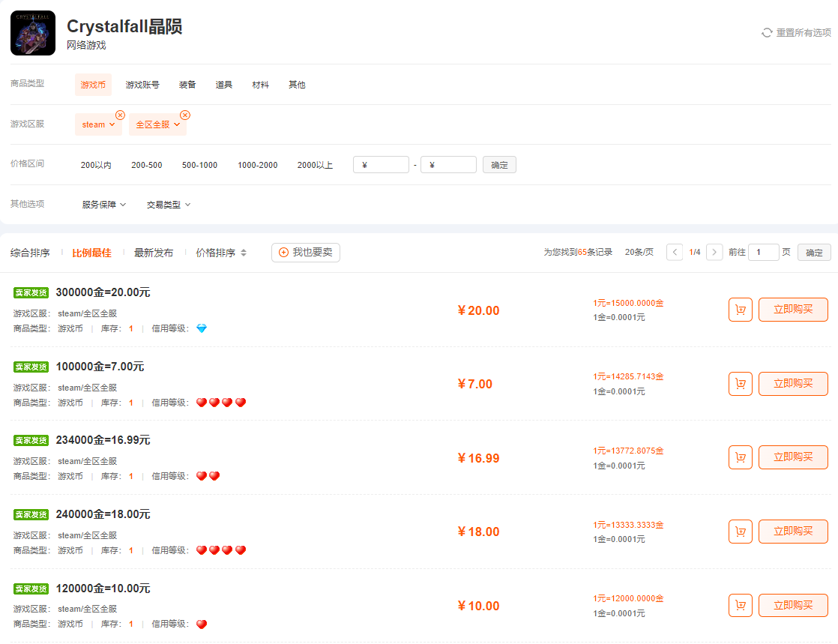Remove the 全区全服 filter via its ✕ icon

point(184,115)
